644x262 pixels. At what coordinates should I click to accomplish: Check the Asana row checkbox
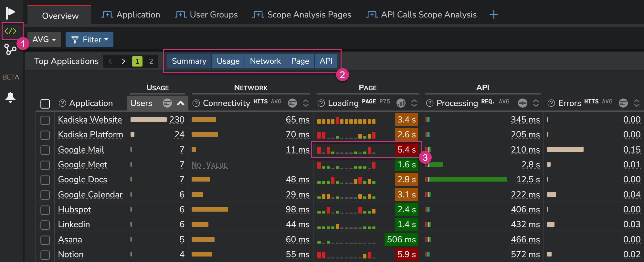pyautogui.click(x=45, y=240)
